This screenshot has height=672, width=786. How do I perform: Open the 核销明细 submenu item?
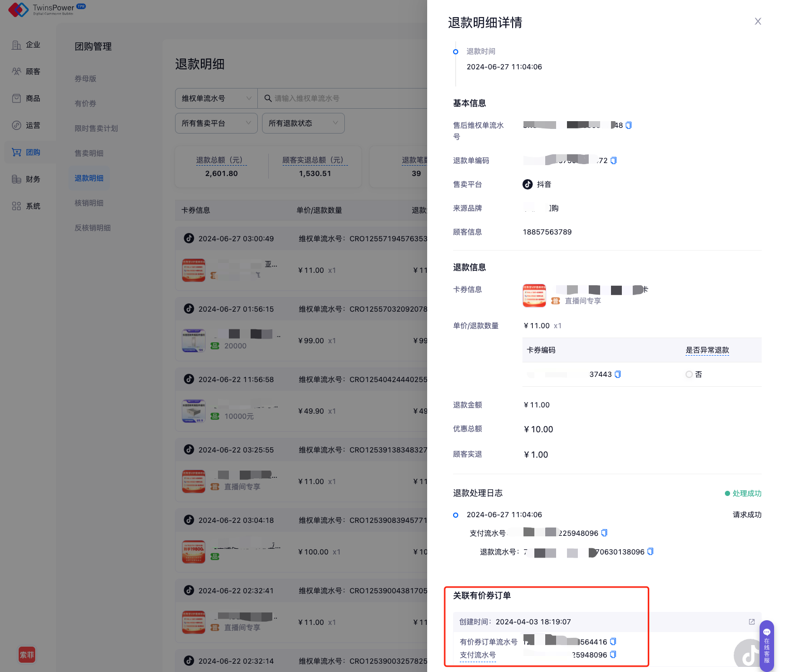89,203
